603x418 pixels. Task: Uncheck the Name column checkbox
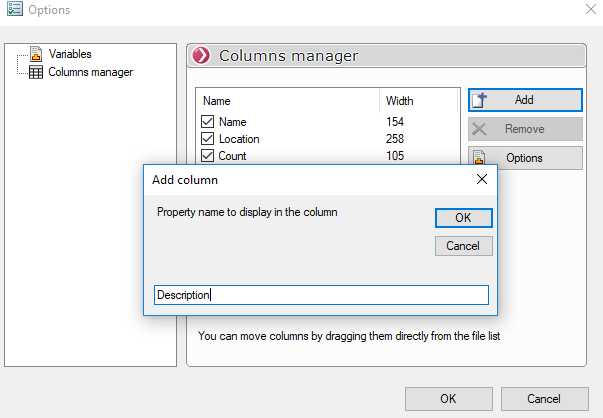(208, 122)
